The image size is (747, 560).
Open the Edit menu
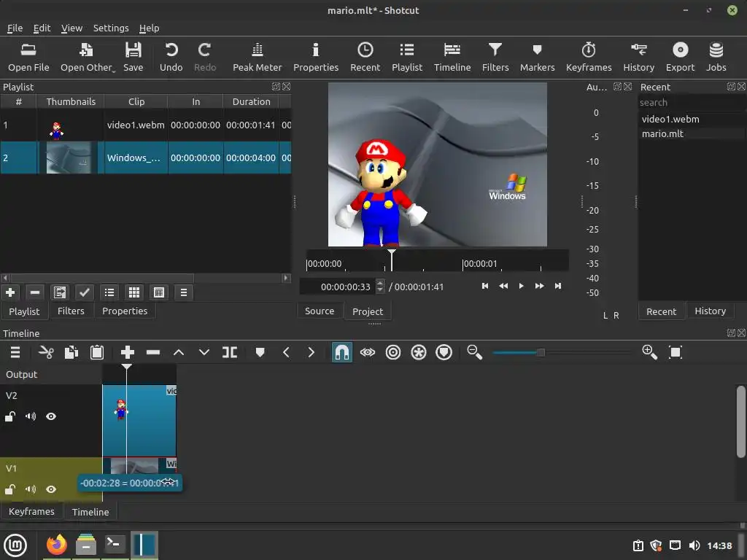42,28
